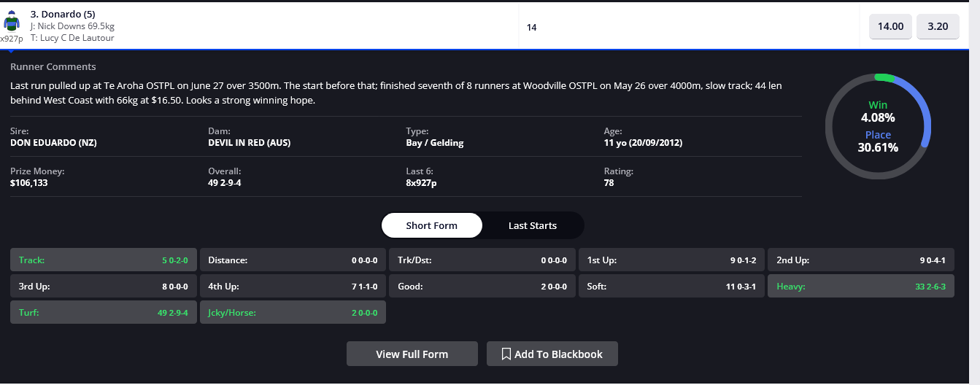Click the bookmark icon on Add To Blackbook
980x385 pixels.
506,354
